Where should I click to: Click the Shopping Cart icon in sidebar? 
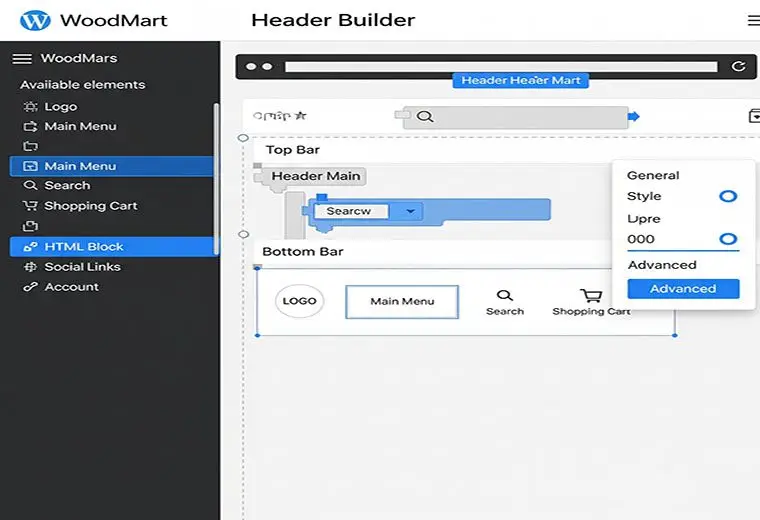30,206
